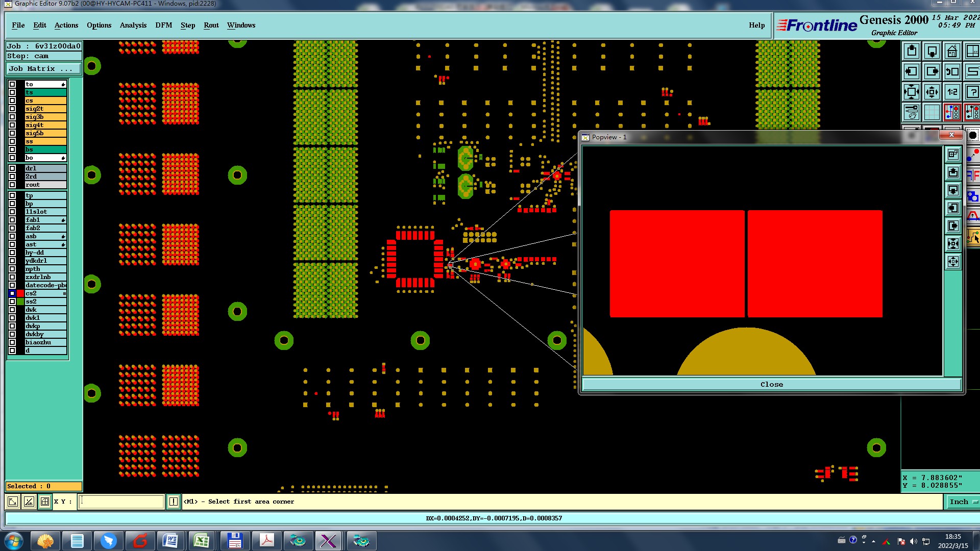
Task: Open the Analysis menu
Action: click(133, 25)
